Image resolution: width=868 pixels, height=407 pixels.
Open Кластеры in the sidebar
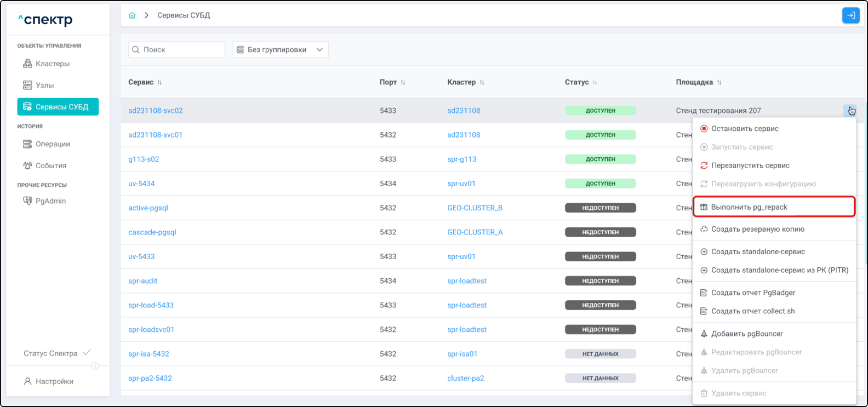(52, 64)
